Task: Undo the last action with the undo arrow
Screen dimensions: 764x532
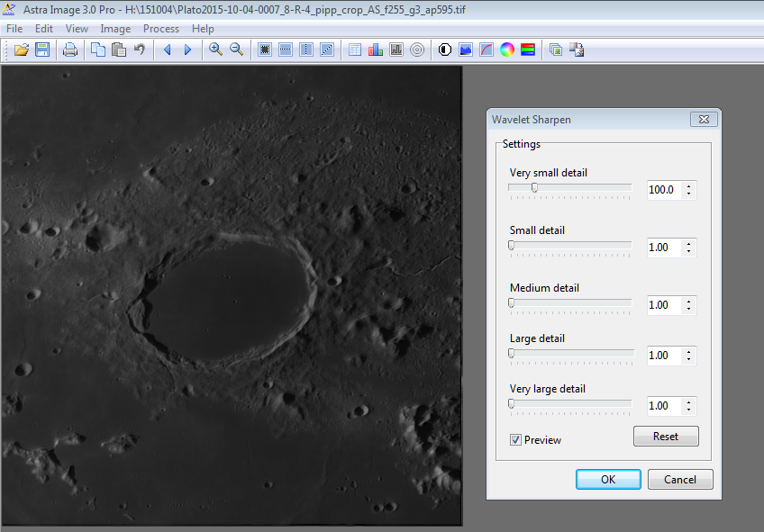Action: 140,50
